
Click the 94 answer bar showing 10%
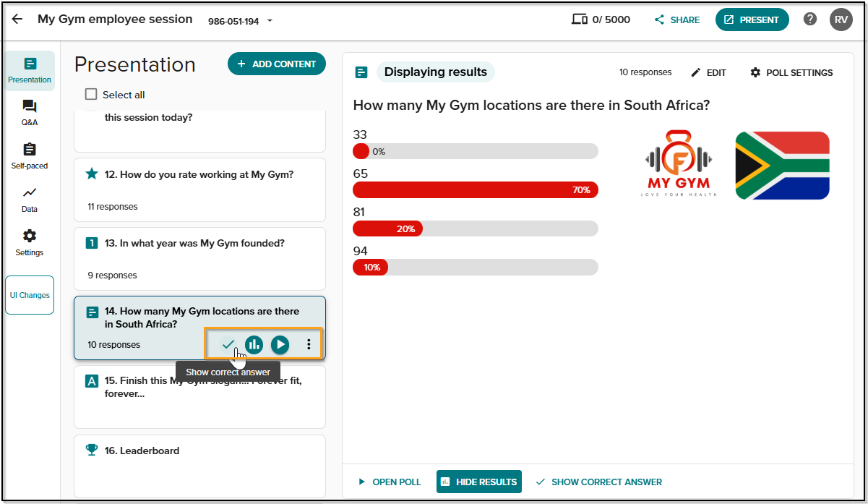pyautogui.click(x=476, y=267)
